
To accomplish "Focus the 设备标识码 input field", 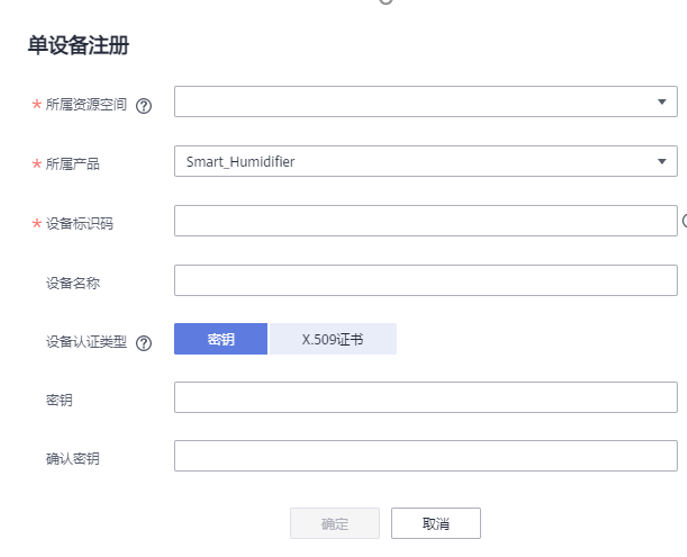I will tap(425, 221).
